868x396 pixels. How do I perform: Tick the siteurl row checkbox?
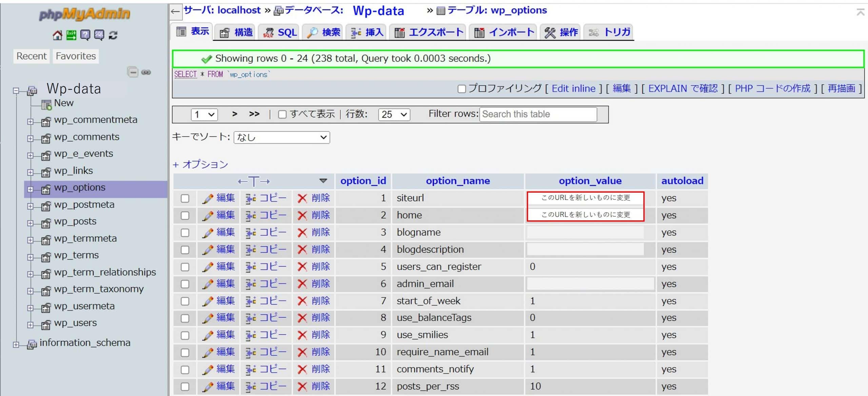coord(185,198)
